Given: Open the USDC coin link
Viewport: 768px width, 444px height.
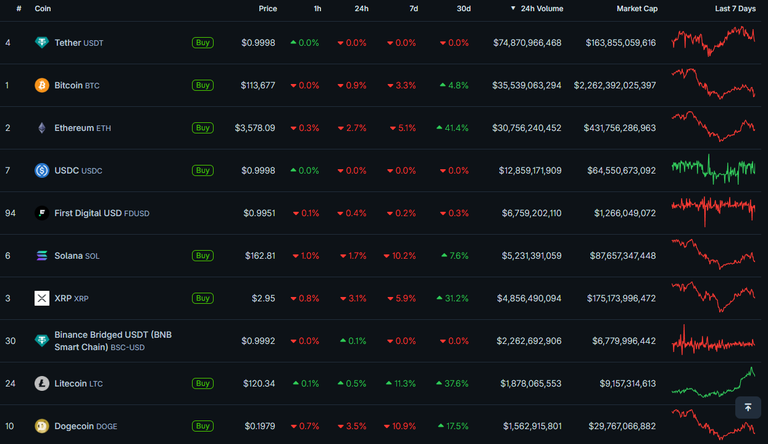Looking at the screenshot, I should 78,171.
